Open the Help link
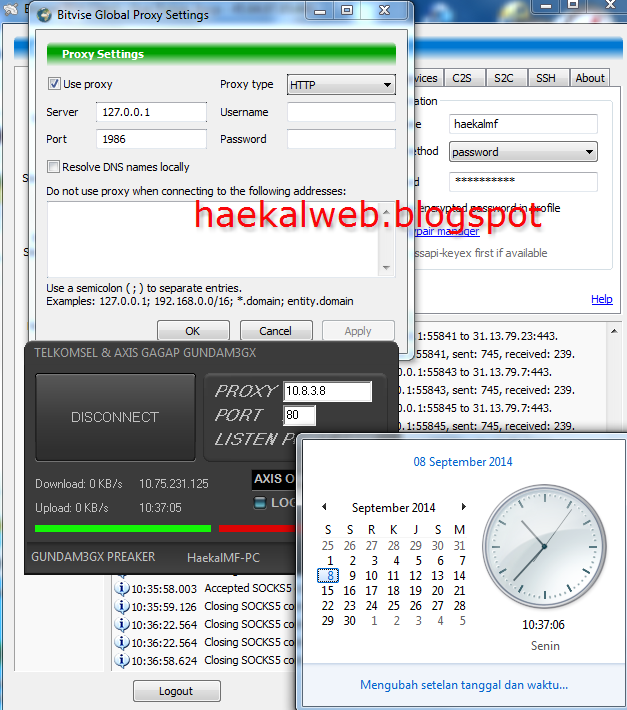The image size is (627, 710). (x=602, y=299)
